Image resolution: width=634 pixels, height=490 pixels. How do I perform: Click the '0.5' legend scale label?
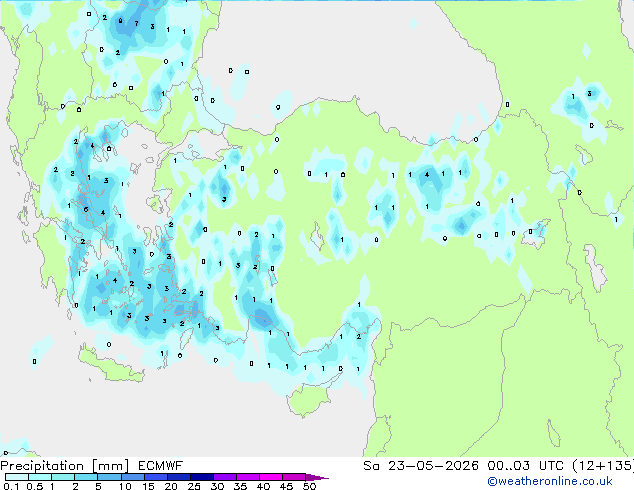coord(35,486)
